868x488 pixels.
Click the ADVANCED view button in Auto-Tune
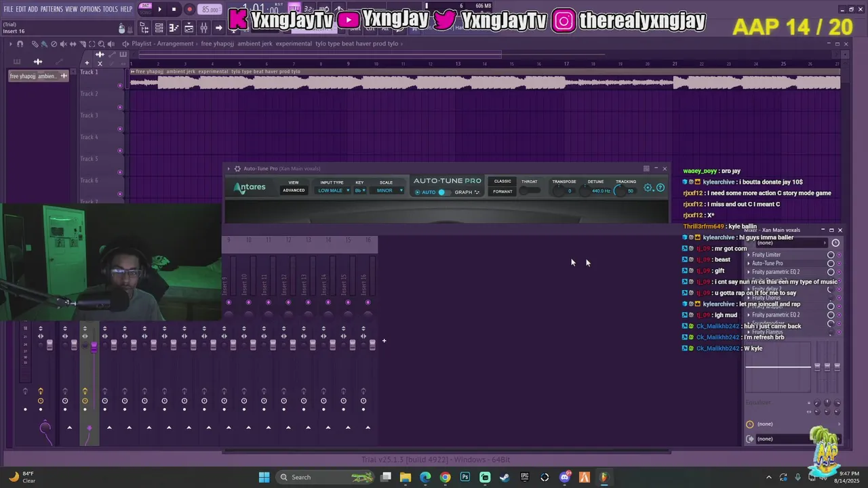click(294, 190)
